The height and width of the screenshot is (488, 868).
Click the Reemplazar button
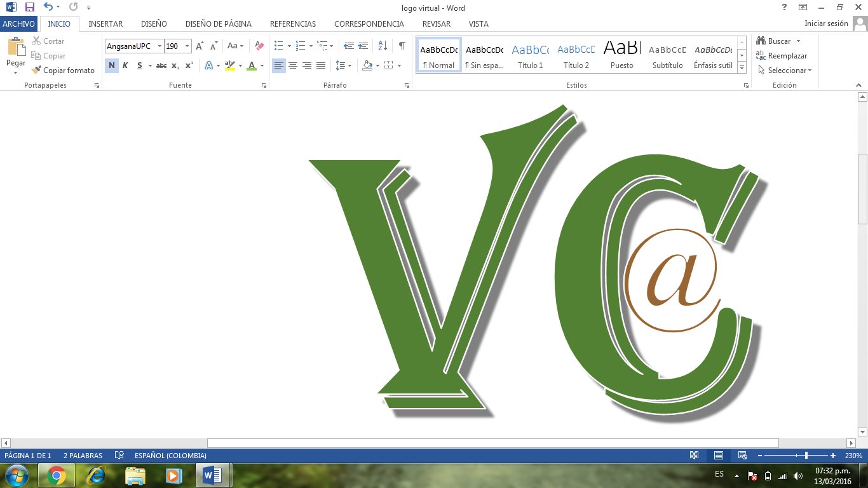782,56
